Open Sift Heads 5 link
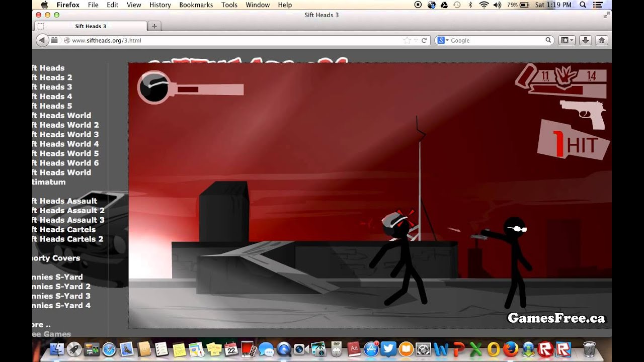 tap(52, 106)
